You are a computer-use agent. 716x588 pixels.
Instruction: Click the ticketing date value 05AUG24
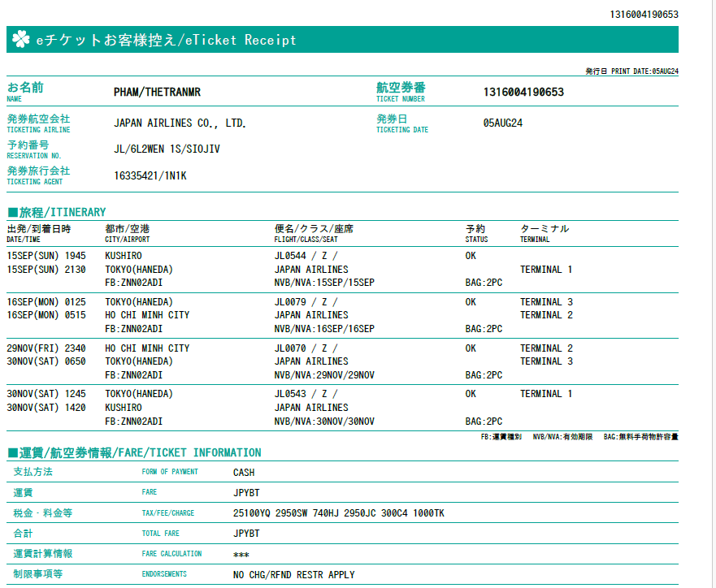502,123
